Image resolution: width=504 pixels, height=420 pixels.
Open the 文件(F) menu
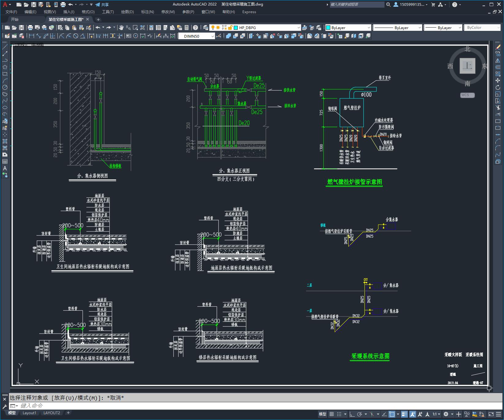(11, 12)
